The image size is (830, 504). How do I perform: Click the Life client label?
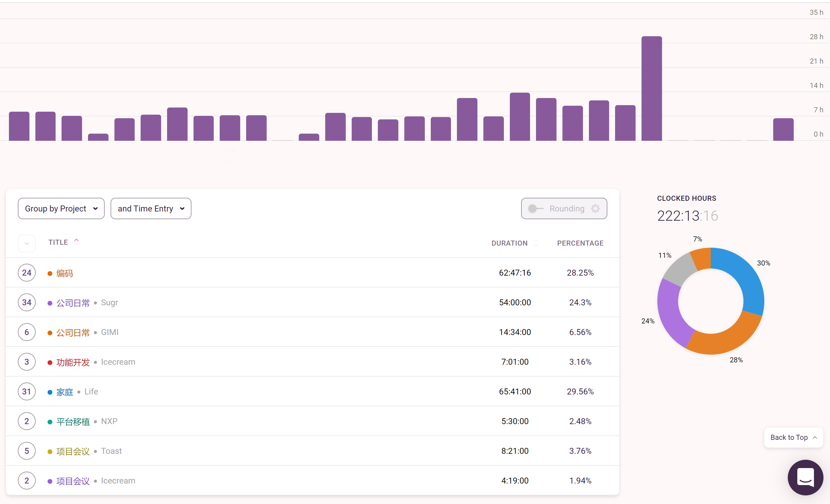coord(91,392)
